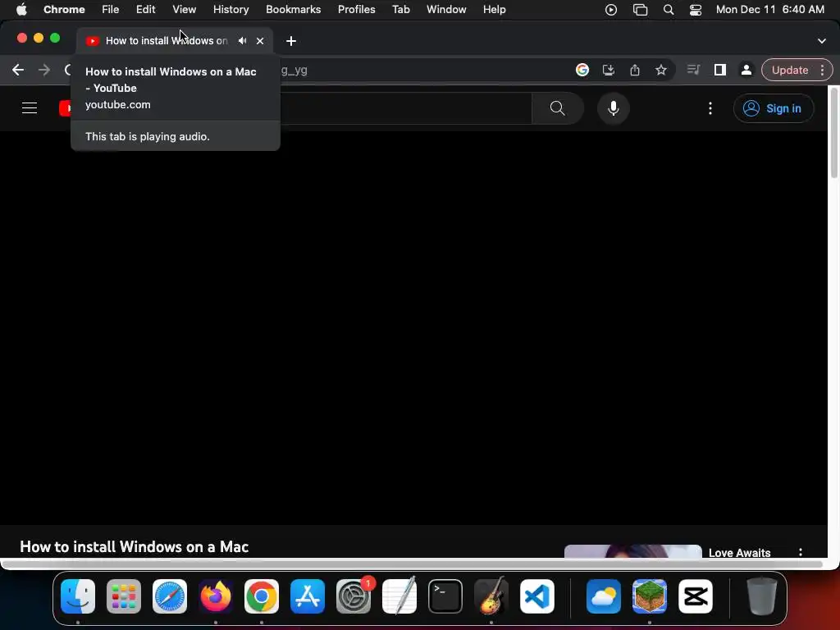Open System Settings from the Dock
Screen dimensions: 840x630
pos(354,596)
